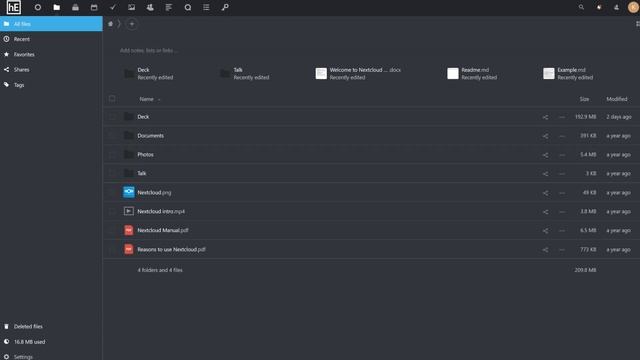Screen dimensions: 640x360
Task: Check the Talk folder row checkbox
Action: tap(112, 173)
